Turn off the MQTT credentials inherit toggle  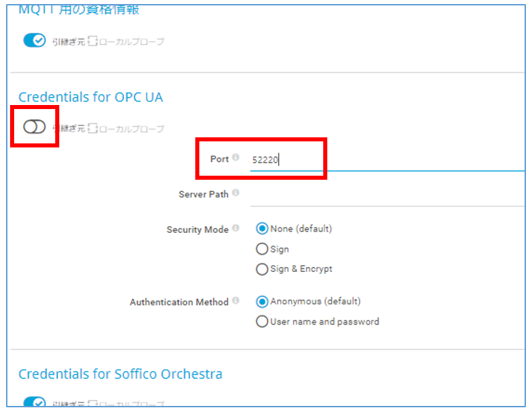pos(34,40)
